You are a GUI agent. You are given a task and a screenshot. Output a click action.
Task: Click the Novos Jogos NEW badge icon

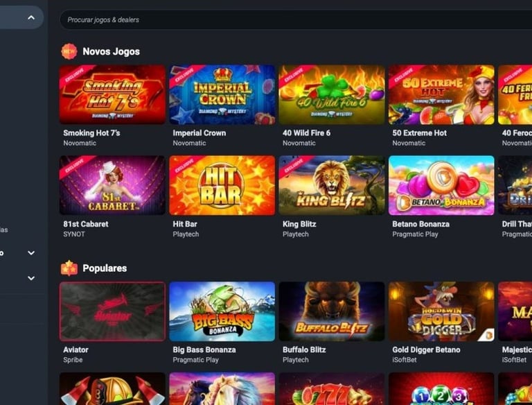click(69, 51)
